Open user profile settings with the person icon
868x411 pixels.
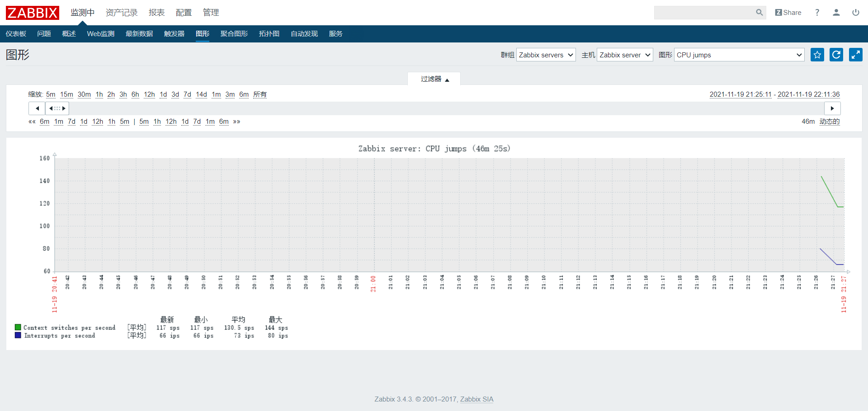click(836, 12)
